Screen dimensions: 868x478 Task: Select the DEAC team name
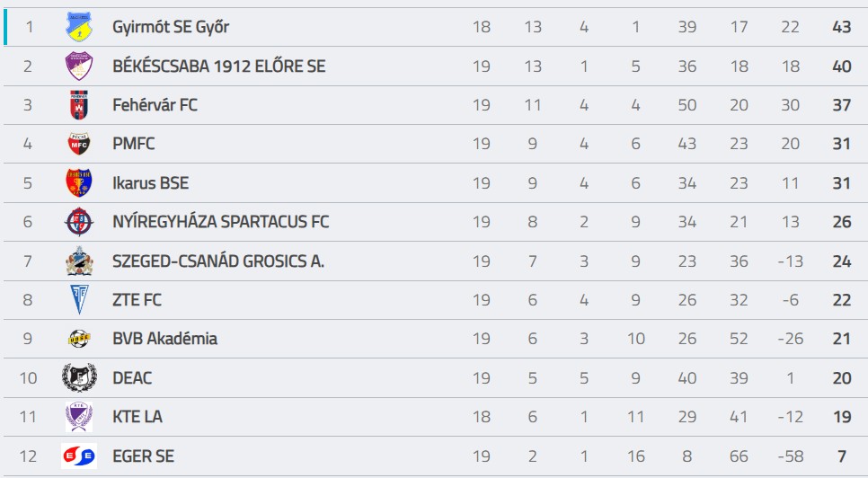(132, 378)
